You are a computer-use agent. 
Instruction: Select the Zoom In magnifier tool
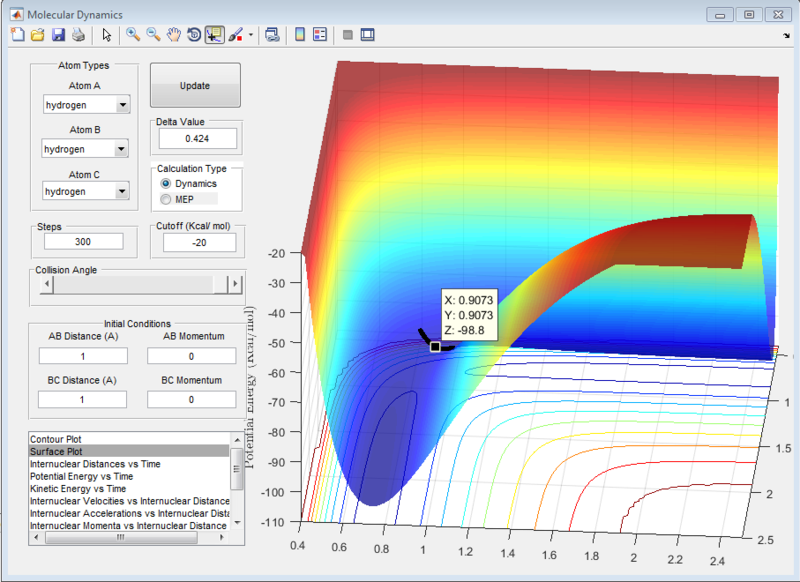pyautogui.click(x=132, y=35)
